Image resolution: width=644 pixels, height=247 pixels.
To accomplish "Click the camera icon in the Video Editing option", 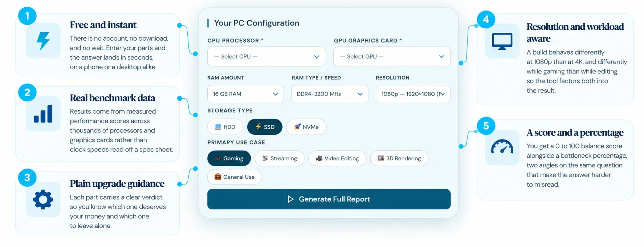I will tap(319, 158).
